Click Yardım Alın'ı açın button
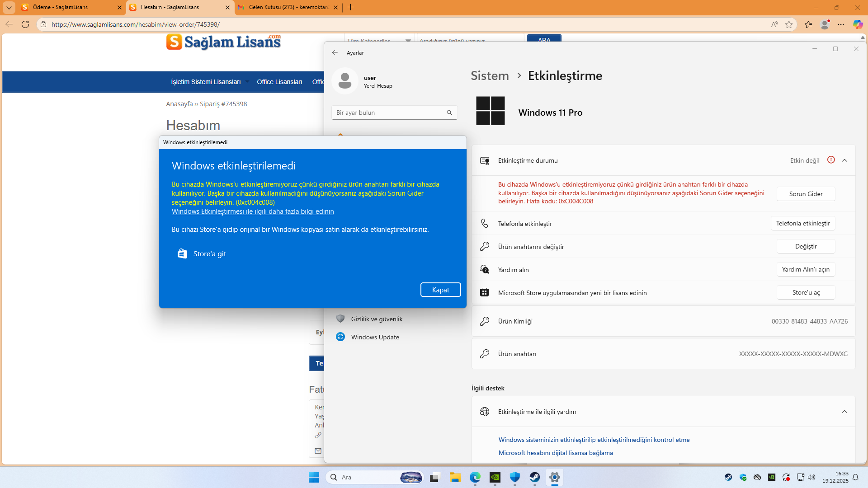This screenshot has height=488, width=868. click(x=806, y=269)
